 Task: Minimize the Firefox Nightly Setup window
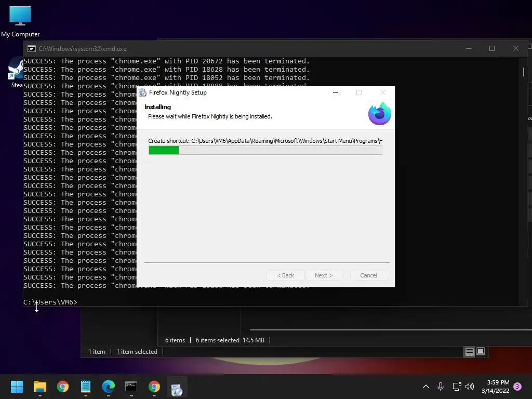click(336, 92)
